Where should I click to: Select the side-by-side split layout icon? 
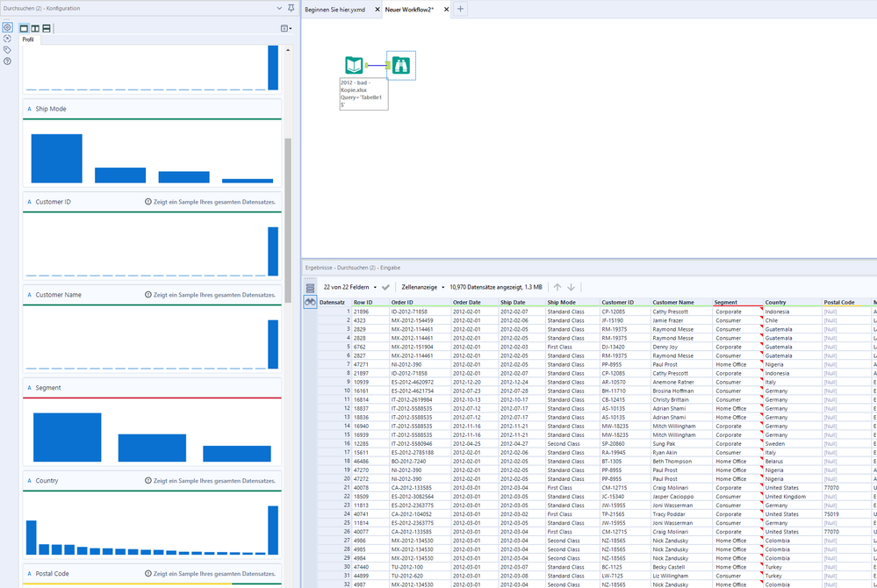pos(35,28)
